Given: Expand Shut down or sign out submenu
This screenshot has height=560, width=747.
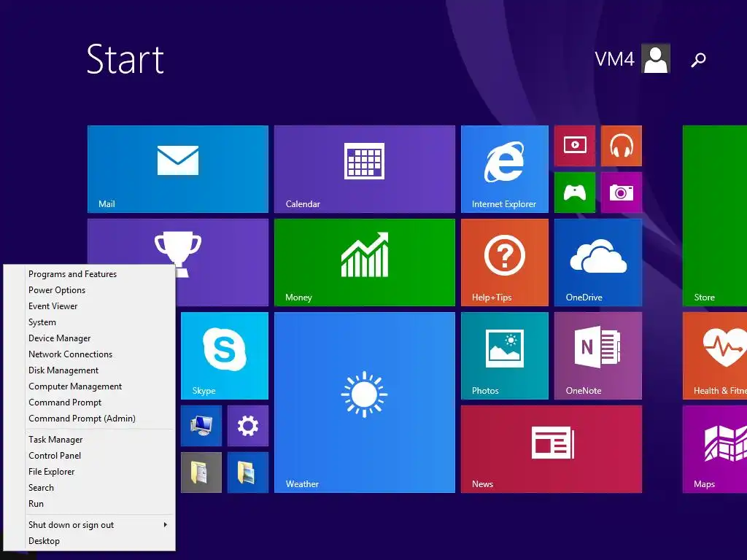Looking at the screenshot, I should point(90,525).
